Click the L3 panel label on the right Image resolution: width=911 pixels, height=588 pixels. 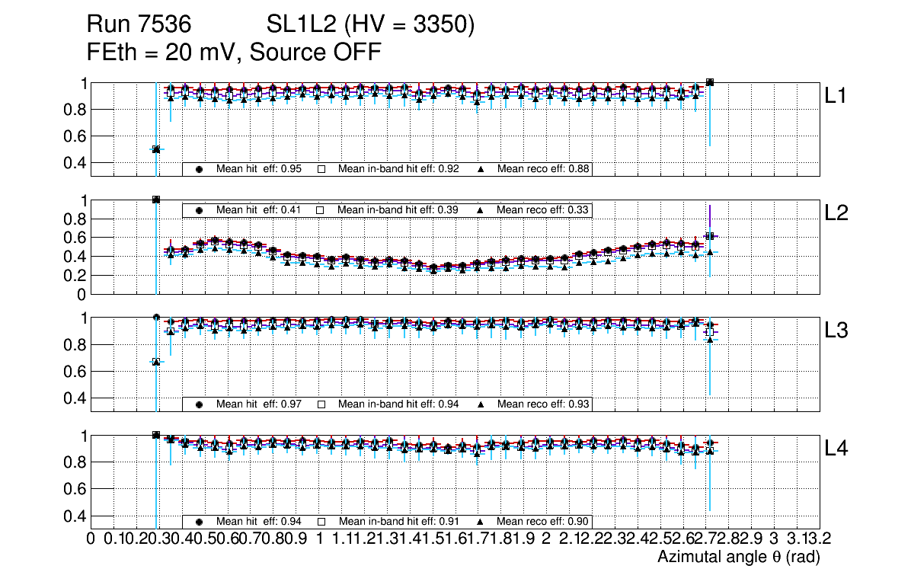(x=836, y=331)
